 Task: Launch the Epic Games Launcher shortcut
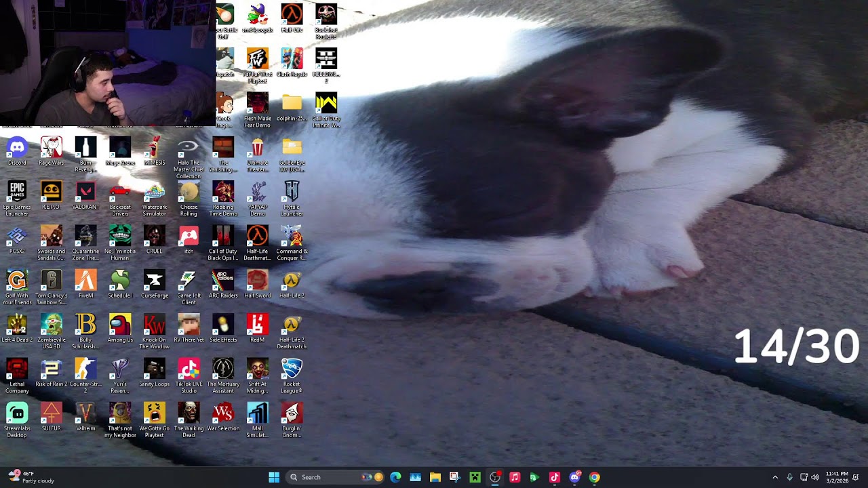[x=17, y=199]
